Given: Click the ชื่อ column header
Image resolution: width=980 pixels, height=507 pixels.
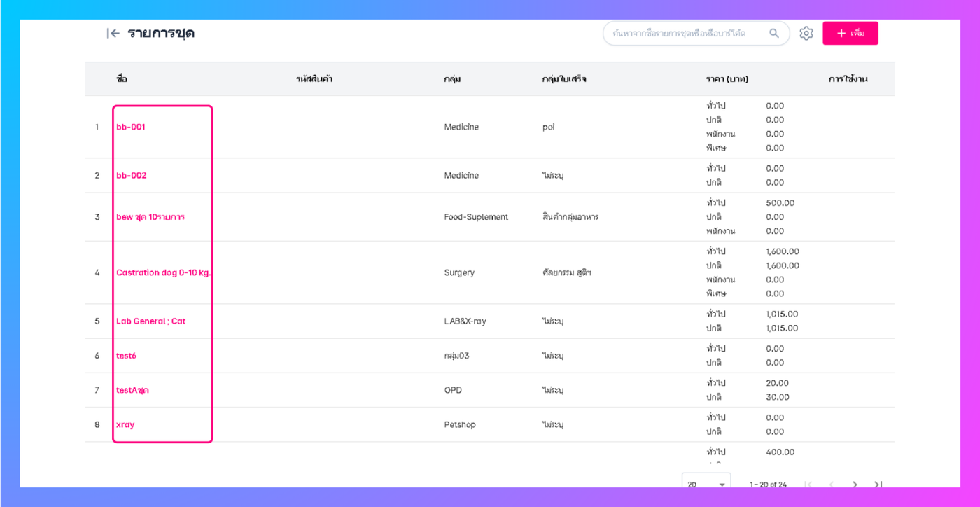Looking at the screenshot, I should (122, 79).
